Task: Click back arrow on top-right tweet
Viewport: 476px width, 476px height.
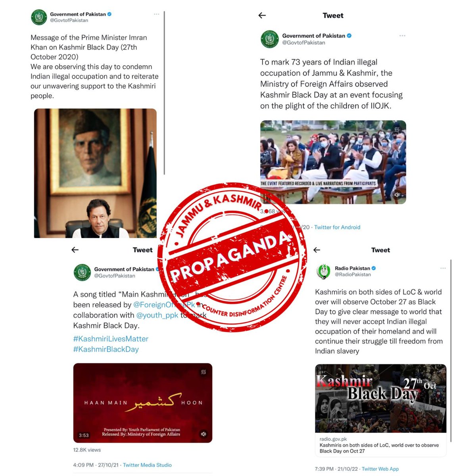Action: click(x=262, y=15)
